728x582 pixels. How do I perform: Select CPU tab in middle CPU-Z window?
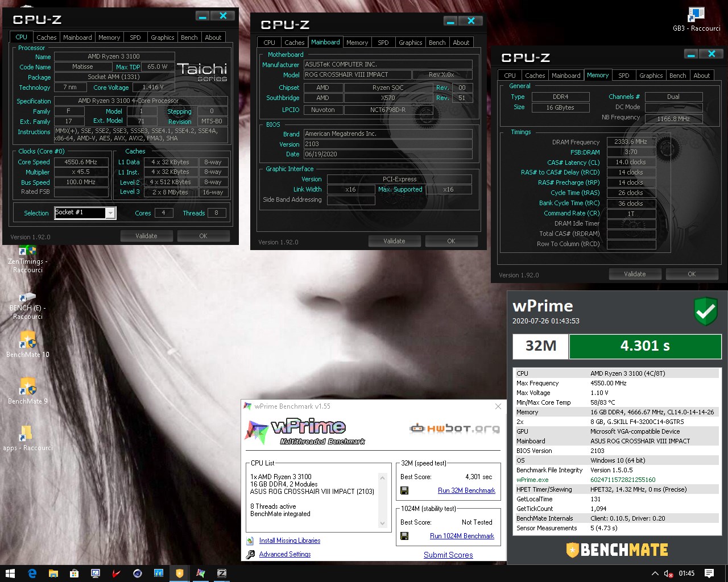coord(269,43)
